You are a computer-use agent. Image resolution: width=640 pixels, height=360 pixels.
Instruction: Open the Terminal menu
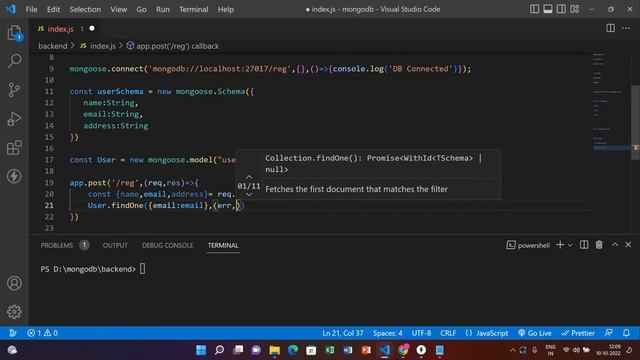(193, 9)
